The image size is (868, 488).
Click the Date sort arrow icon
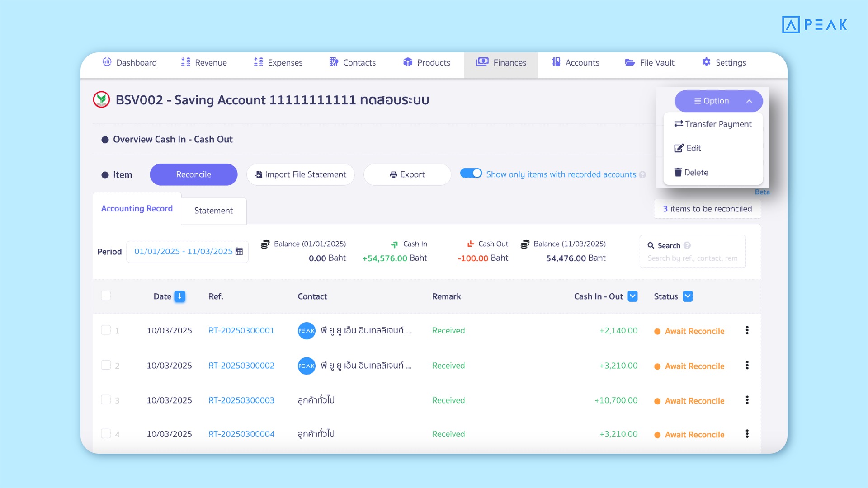(x=179, y=296)
